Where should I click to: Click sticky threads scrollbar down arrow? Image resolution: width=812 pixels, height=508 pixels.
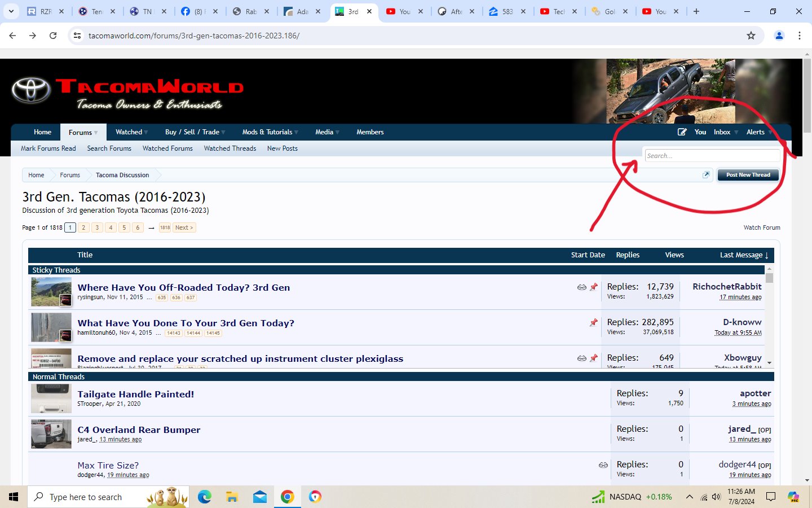point(769,364)
